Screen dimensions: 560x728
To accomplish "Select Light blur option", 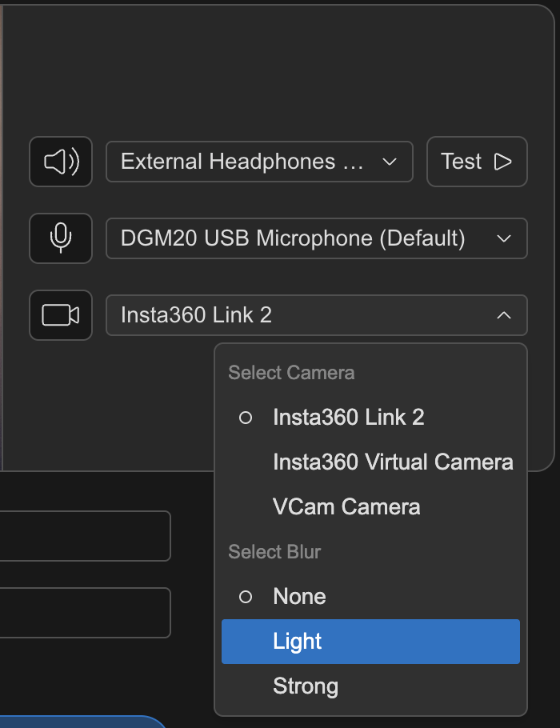I will 370,641.
